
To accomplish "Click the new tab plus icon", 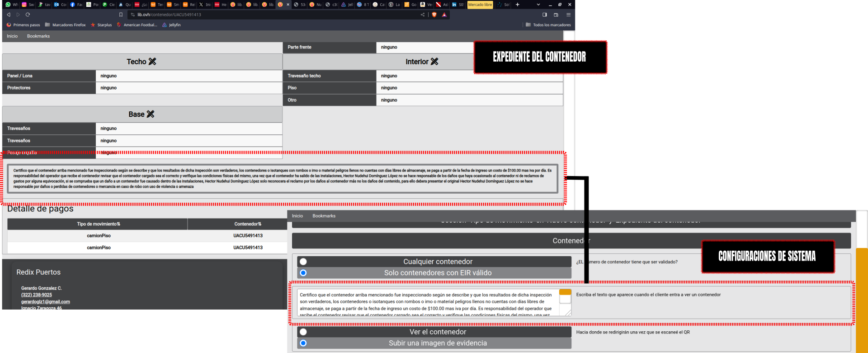I will [x=518, y=5].
